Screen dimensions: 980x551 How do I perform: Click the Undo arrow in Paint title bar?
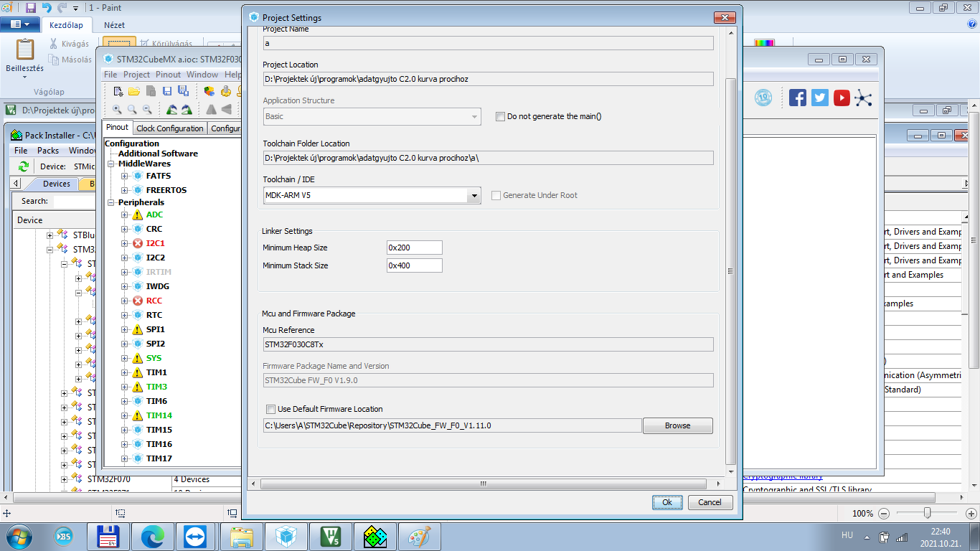[47, 8]
